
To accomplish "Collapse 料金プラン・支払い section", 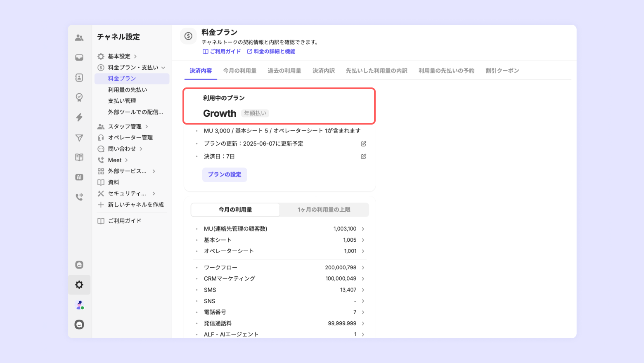I will (x=163, y=68).
